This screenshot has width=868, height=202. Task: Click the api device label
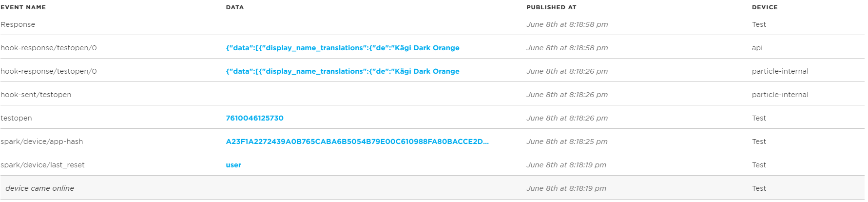[757, 48]
